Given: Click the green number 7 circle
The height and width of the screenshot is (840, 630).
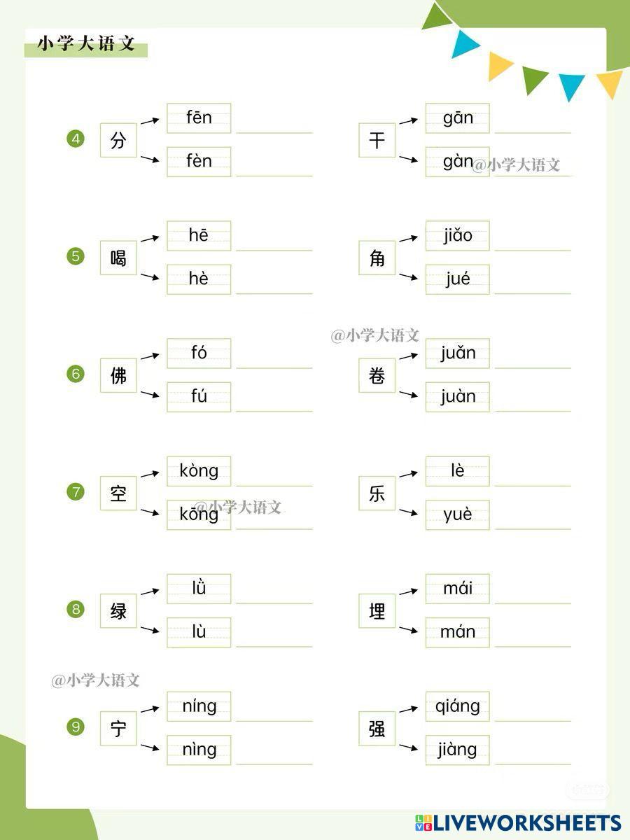Looking at the screenshot, I should point(76,492).
